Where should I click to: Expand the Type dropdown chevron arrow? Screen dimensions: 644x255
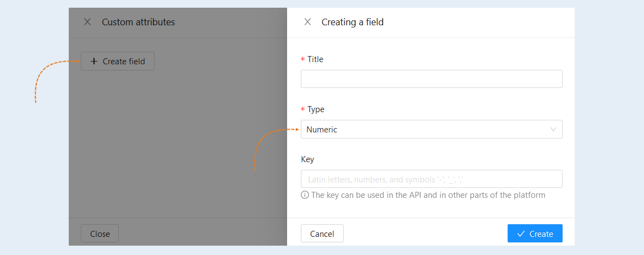coord(553,129)
